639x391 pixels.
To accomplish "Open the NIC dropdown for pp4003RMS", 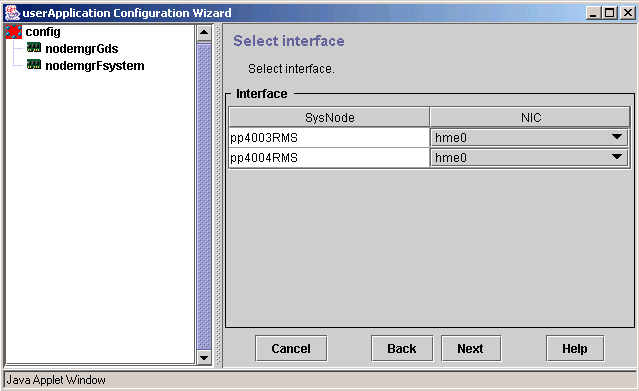I will click(x=617, y=137).
